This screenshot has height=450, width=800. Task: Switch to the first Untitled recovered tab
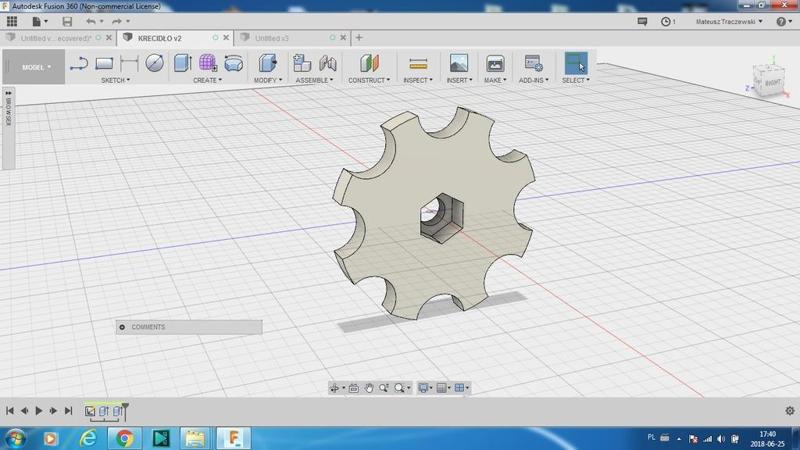pyautogui.click(x=55, y=38)
